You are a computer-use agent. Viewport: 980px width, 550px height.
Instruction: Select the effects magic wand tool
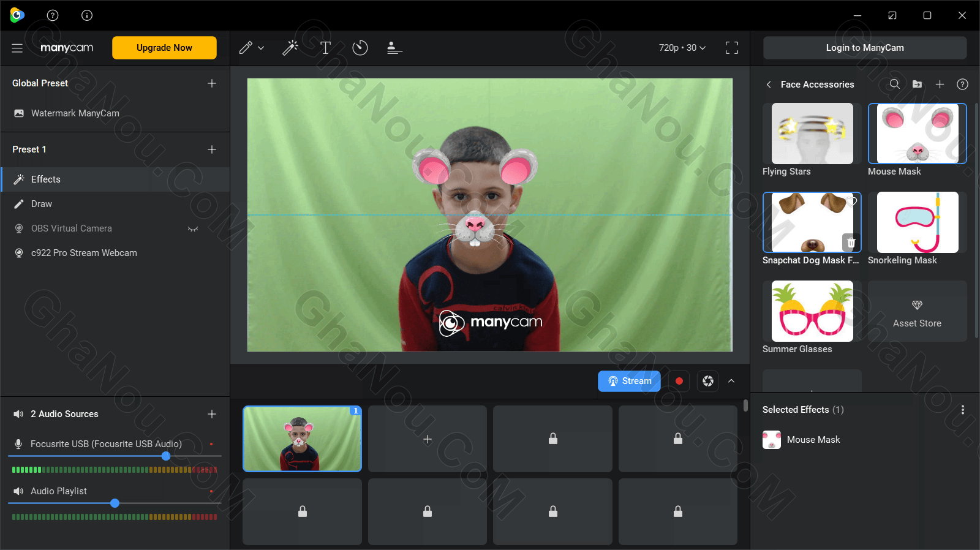point(290,48)
